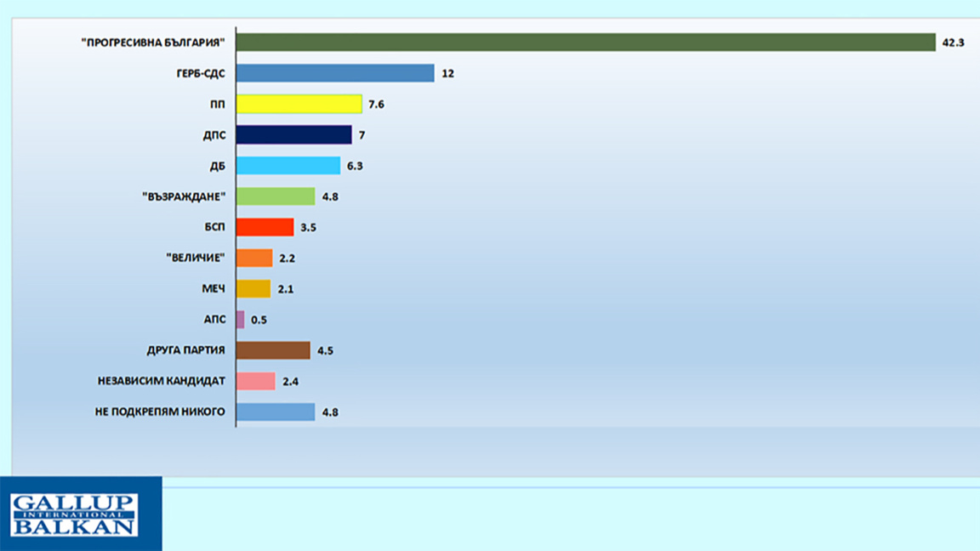The image size is (980, 551).
Task: Select the red БСП bar
Action: (x=265, y=227)
